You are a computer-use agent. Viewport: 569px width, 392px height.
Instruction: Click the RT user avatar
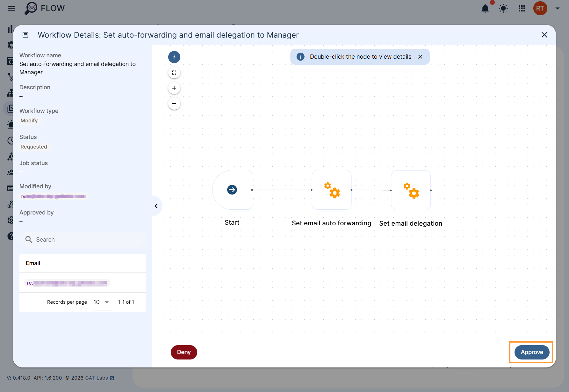coord(540,9)
